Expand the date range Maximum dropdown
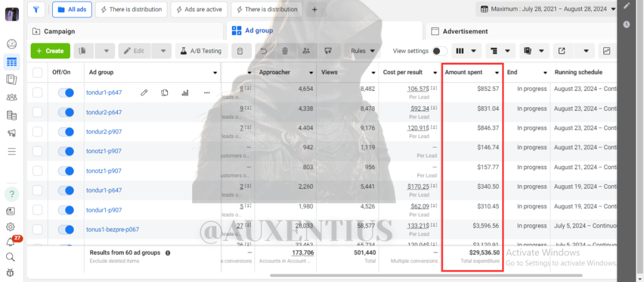This screenshot has height=282, width=644. tap(548, 9)
